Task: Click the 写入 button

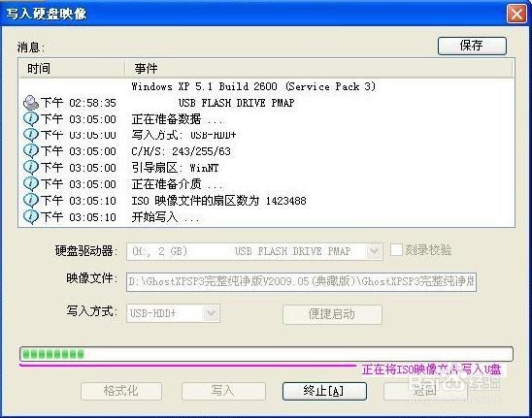Action: [x=223, y=391]
